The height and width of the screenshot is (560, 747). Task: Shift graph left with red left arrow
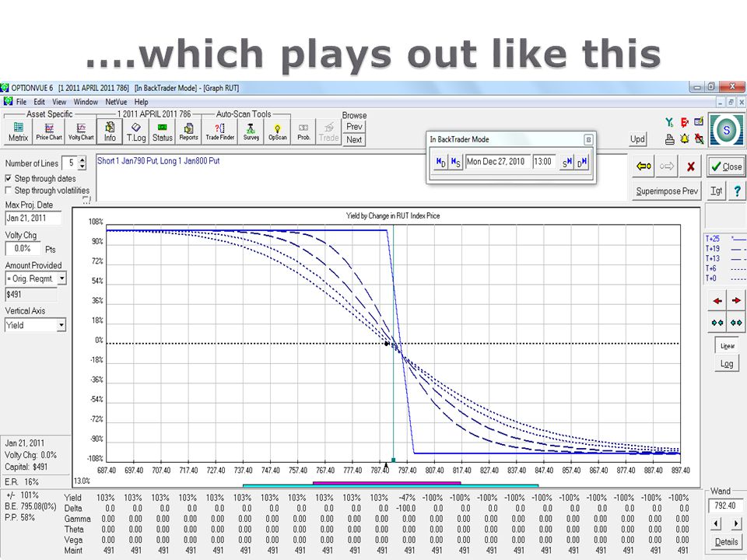click(x=717, y=301)
